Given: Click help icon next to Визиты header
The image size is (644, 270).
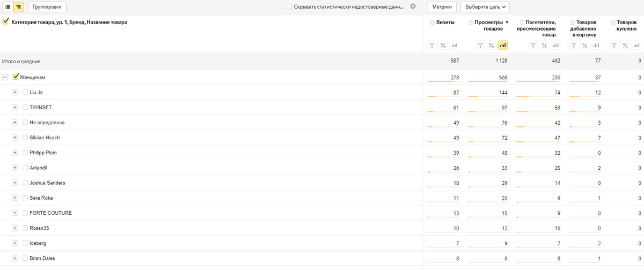Looking at the screenshot, I should point(433,22).
